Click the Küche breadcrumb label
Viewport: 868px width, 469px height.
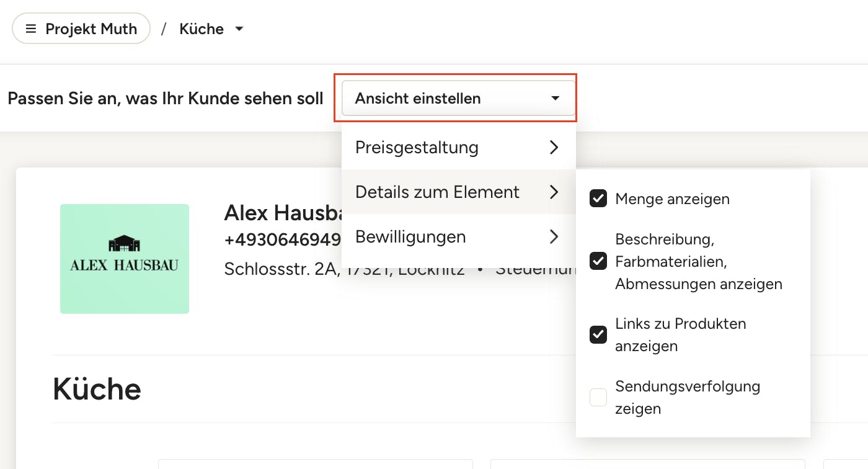click(201, 29)
